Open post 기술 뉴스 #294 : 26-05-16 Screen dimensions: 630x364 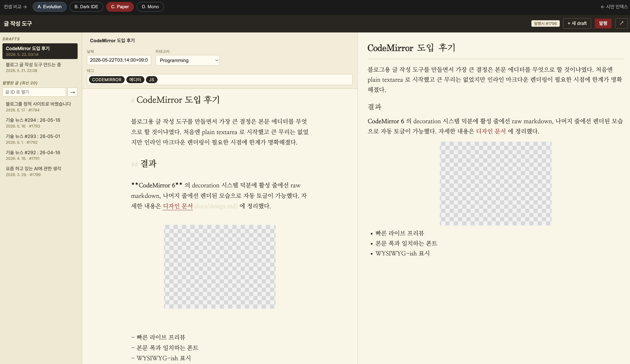tap(40, 123)
